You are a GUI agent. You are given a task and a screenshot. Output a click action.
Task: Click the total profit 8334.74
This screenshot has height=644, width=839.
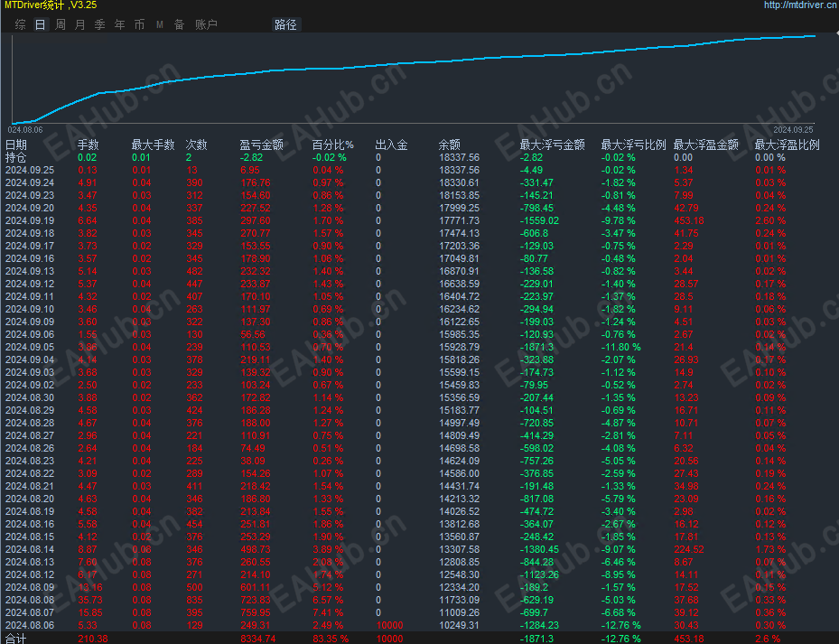click(x=258, y=639)
